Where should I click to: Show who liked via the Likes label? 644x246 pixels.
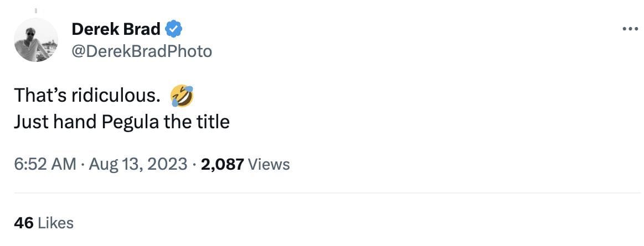(56, 223)
